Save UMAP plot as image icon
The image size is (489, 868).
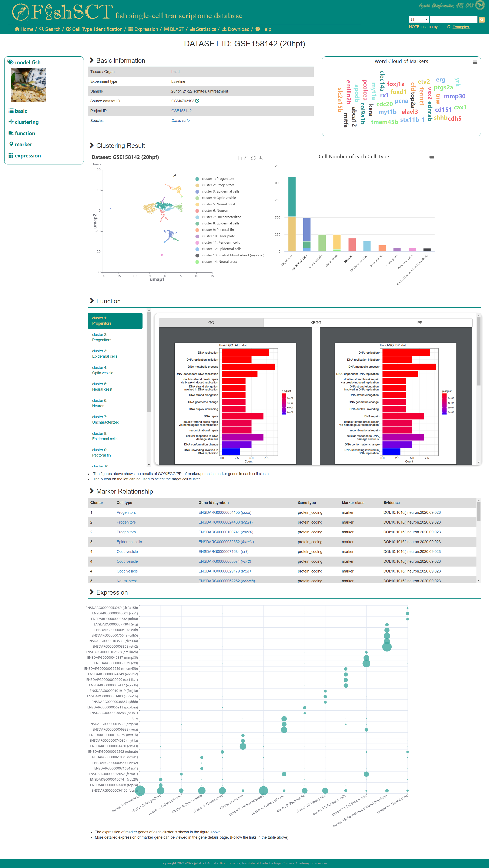260,158
